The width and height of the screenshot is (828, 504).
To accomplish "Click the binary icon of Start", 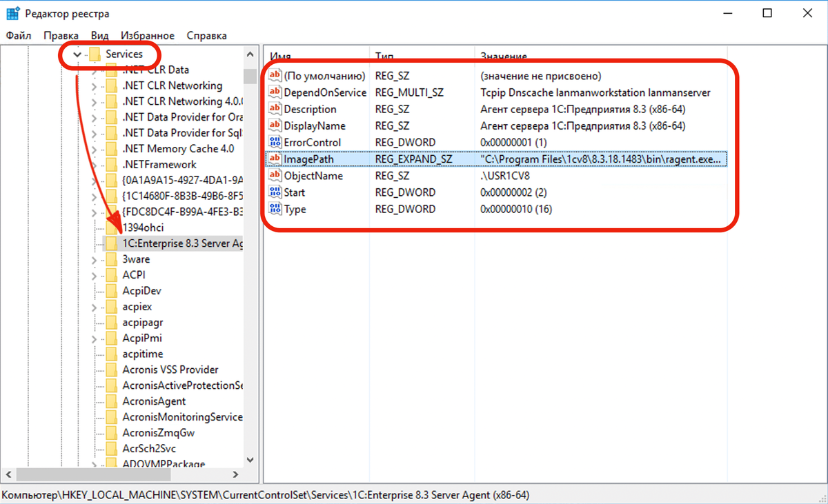I will point(275,192).
